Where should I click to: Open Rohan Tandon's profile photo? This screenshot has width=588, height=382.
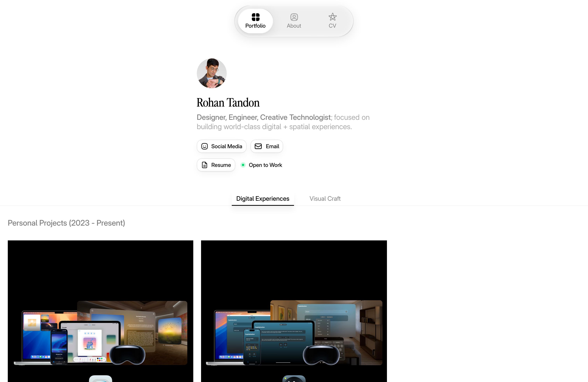pos(212,73)
